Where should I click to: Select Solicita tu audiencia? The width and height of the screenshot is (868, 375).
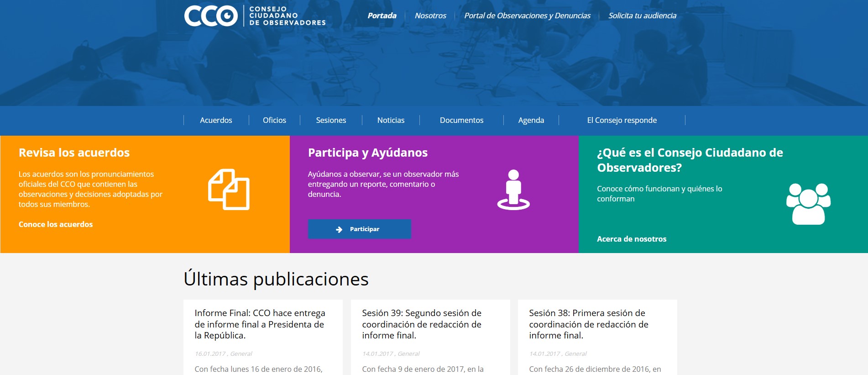[642, 16]
